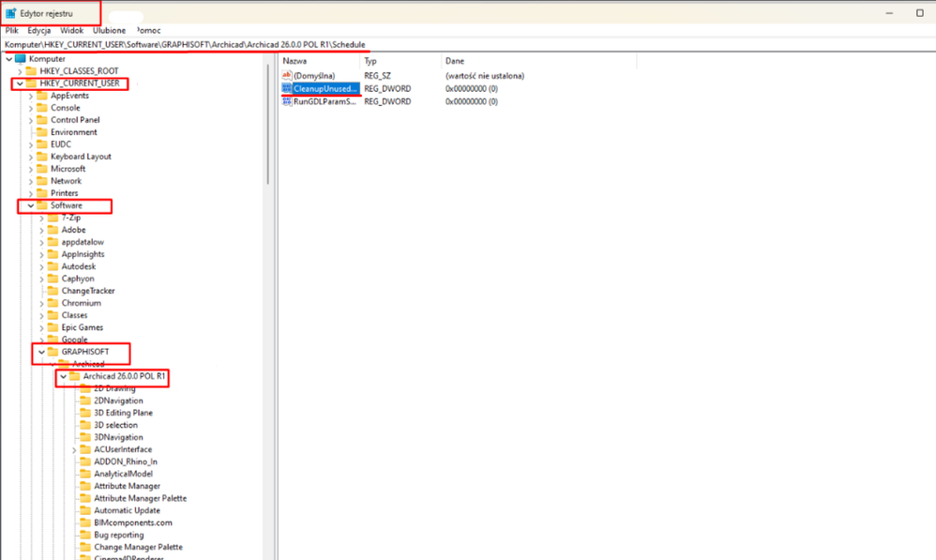Open the Plik menu
This screenshot has width=936, height=560.
(x=12, y=30)
